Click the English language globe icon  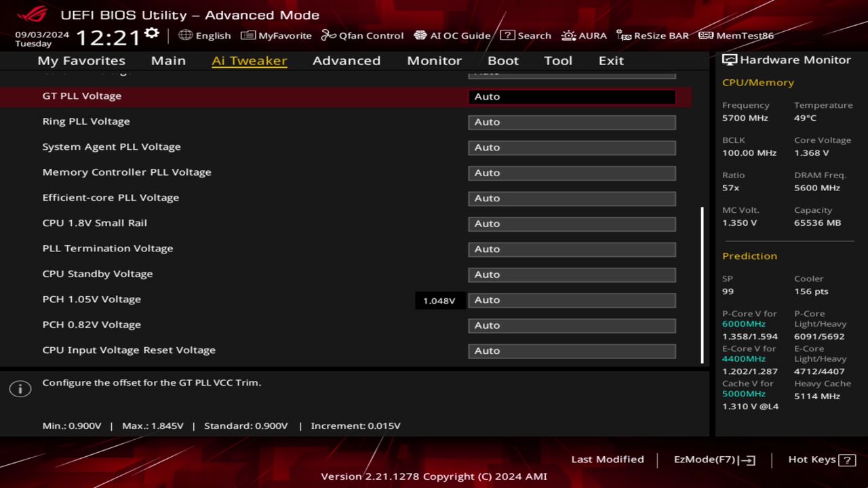(186, 35)
